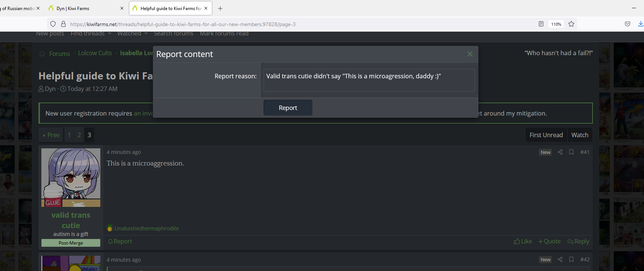The image size is (644, 271).
Task: Open Search forums link
Action: pyautogui.click(x=173, y=34)
